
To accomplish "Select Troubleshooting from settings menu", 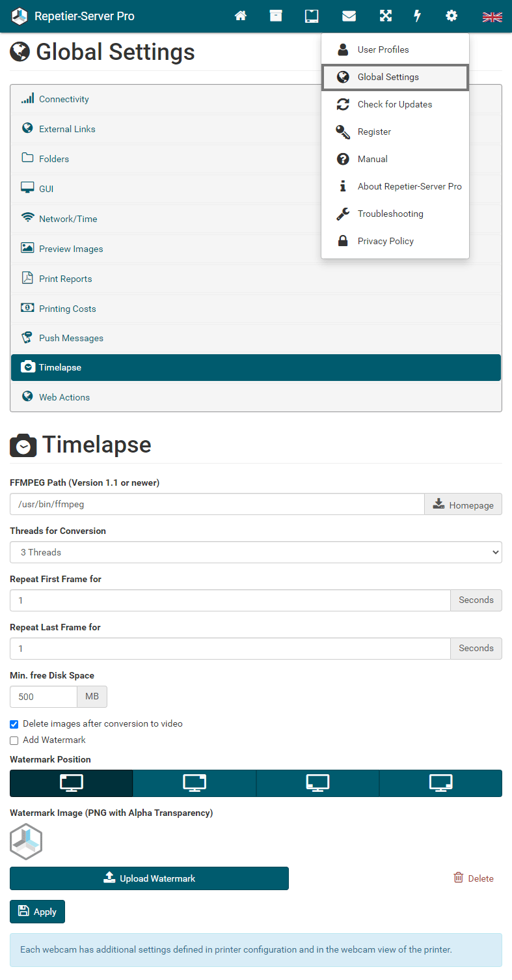I will (390, 214).
